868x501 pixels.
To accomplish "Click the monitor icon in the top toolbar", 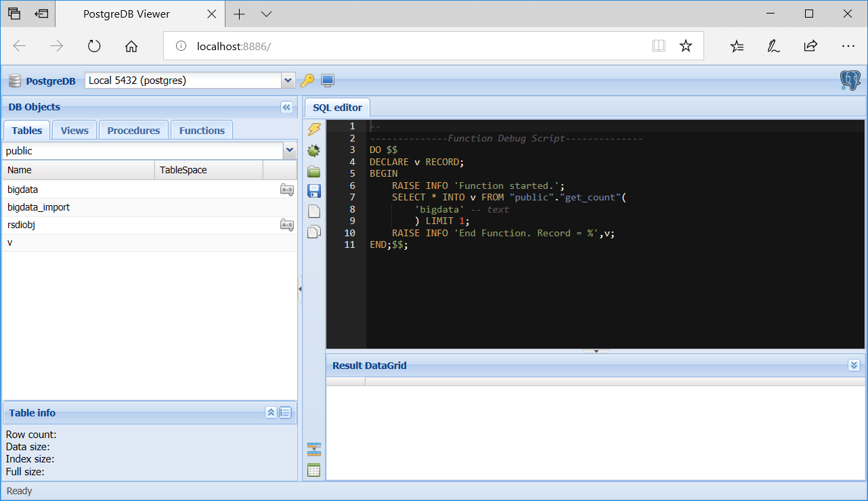I will 328,81.
